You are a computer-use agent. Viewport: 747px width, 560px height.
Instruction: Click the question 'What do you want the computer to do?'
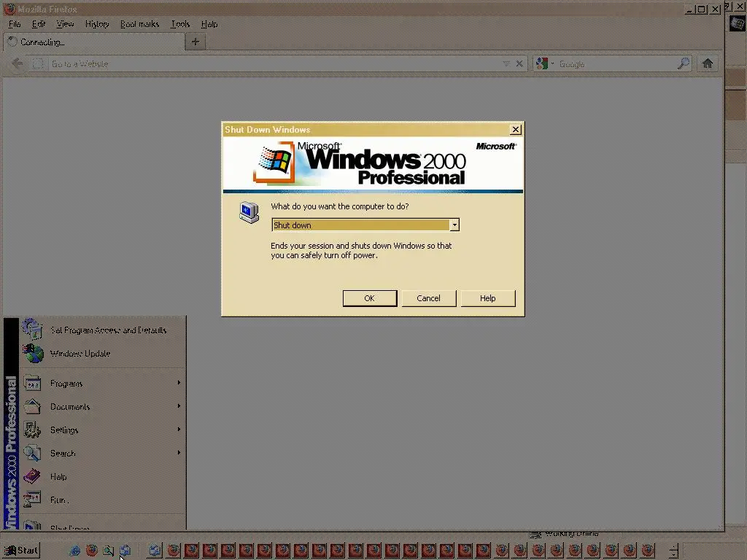coord(339,206)
